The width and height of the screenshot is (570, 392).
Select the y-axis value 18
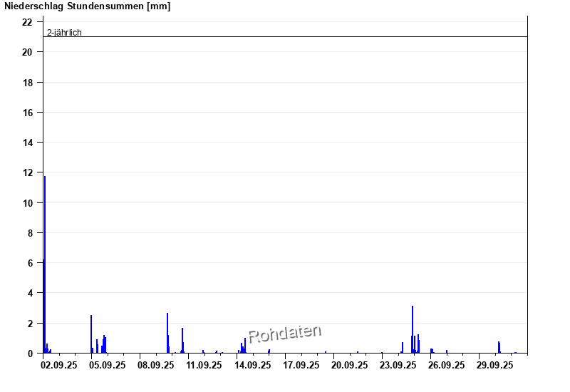pos(27,83)
